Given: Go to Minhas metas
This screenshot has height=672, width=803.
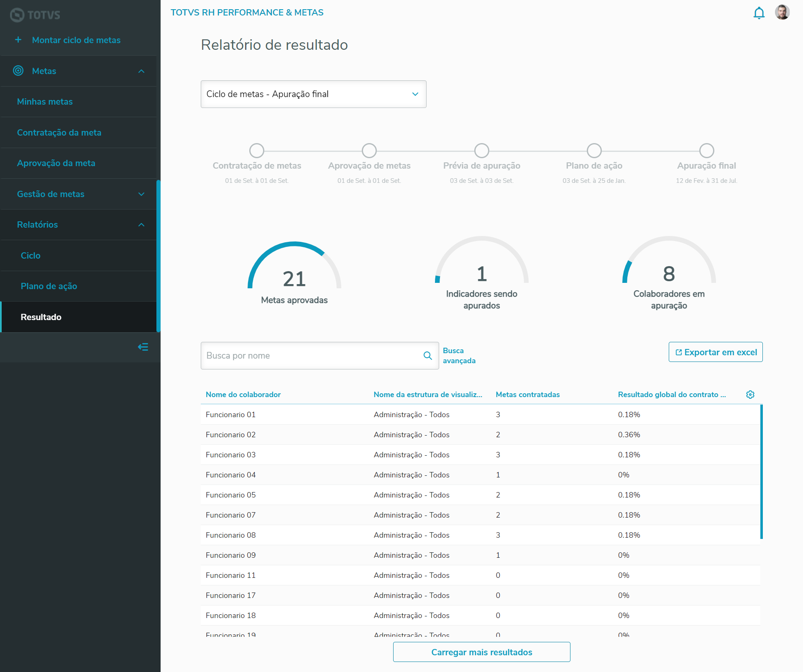Looking at the screenshot, I should (45, 102).
